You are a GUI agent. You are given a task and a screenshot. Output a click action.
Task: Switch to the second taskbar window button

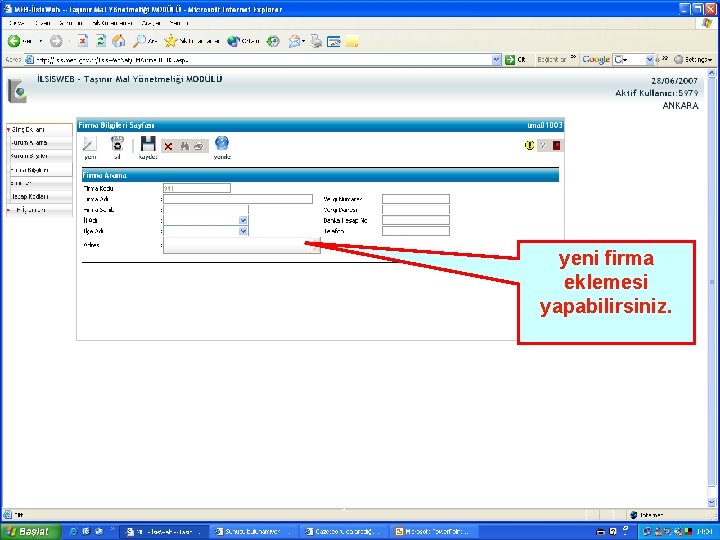click(x=253, y=532)
